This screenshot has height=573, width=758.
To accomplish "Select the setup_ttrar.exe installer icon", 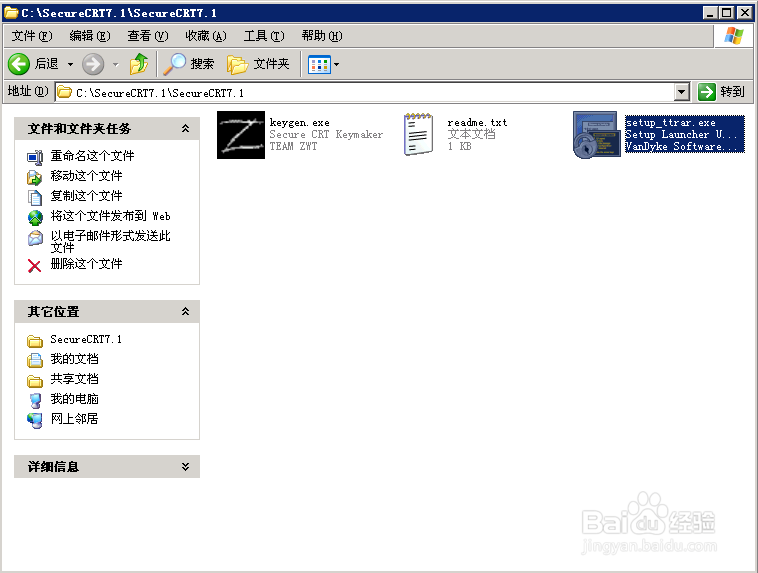I will pos(597,135).
